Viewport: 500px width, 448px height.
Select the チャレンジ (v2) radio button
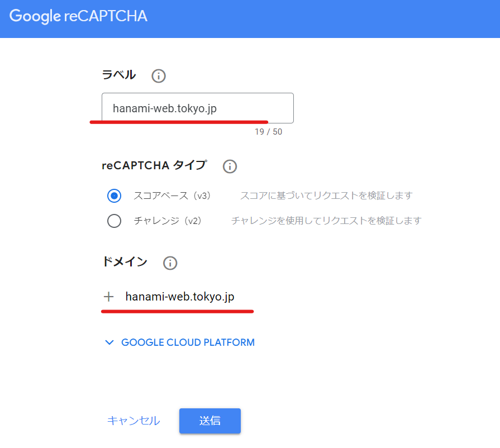[114, 221]
